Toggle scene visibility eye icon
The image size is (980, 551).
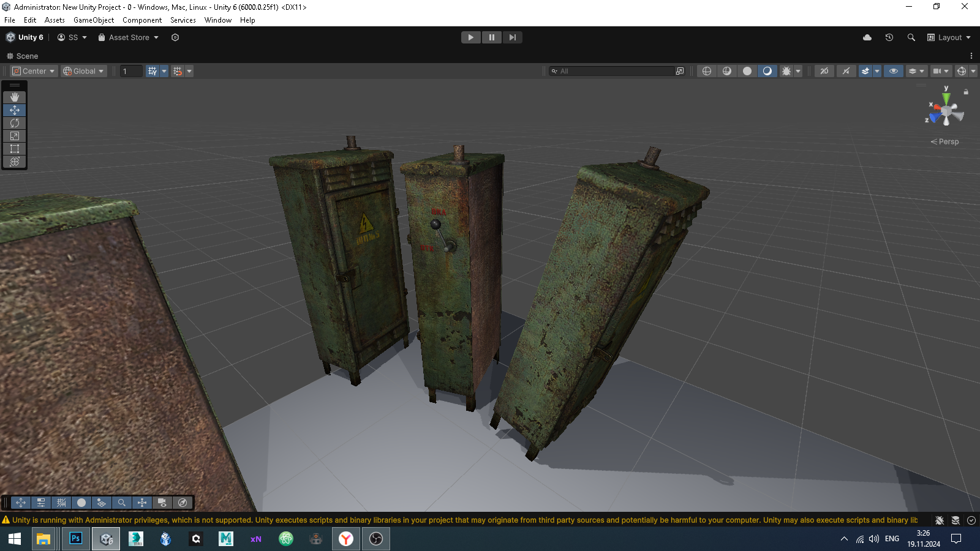coord(894,71)
